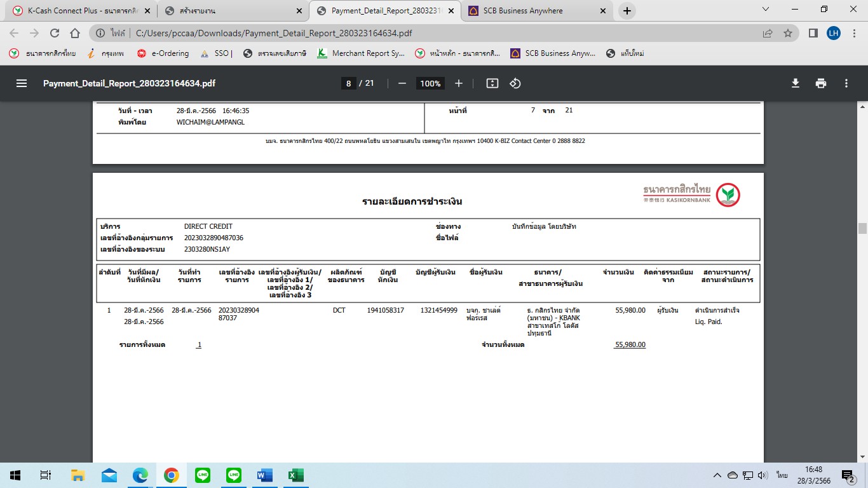Screen dimensions: 868x488
Task: Open the PDF viewer sidebar menu icon
Action: (x=22, y=83)
